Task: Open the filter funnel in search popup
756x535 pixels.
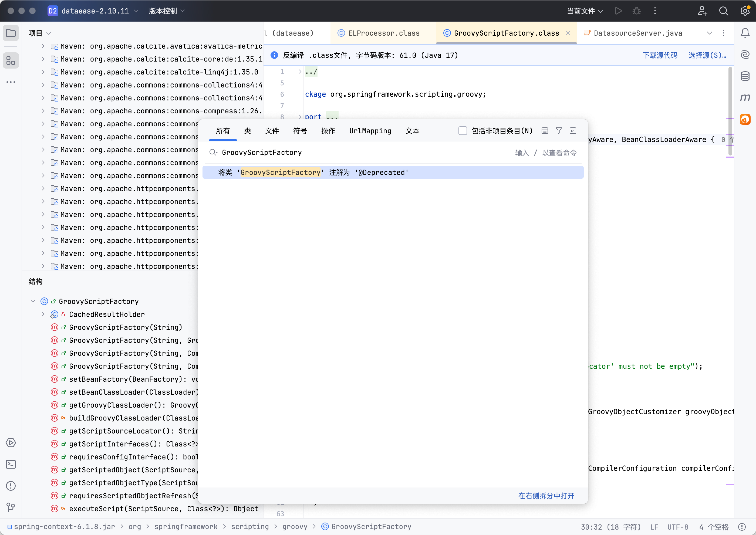Action: click(559, 131)
